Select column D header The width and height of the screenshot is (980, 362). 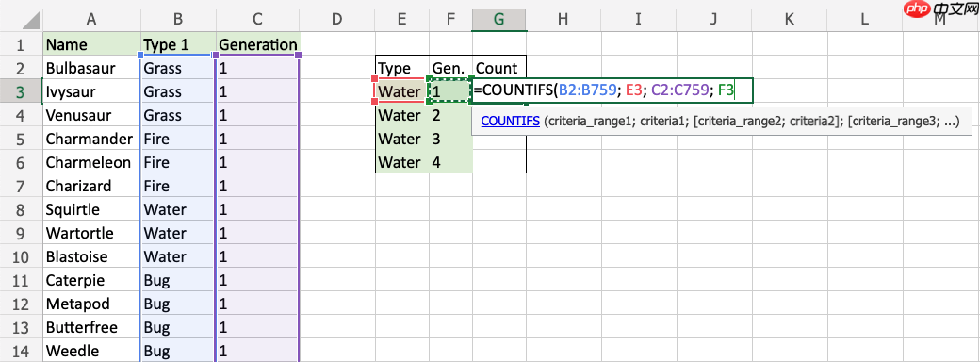pos(337,20)
